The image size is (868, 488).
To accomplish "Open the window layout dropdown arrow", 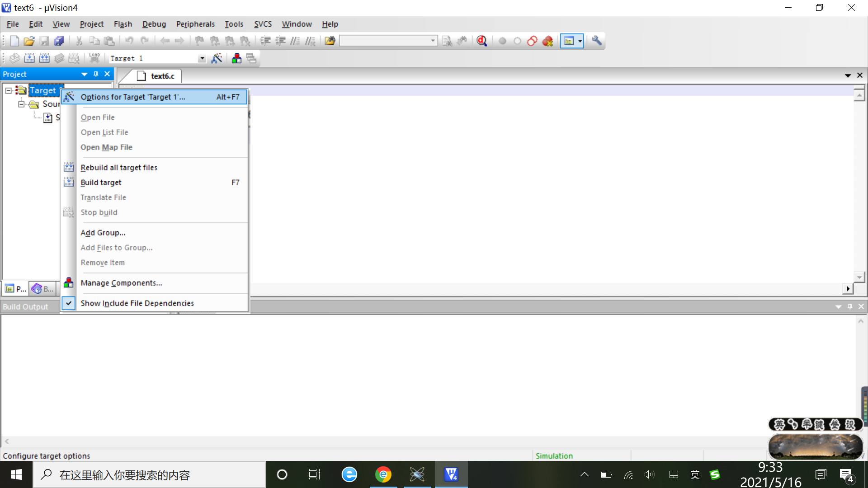I will (580, 41).
